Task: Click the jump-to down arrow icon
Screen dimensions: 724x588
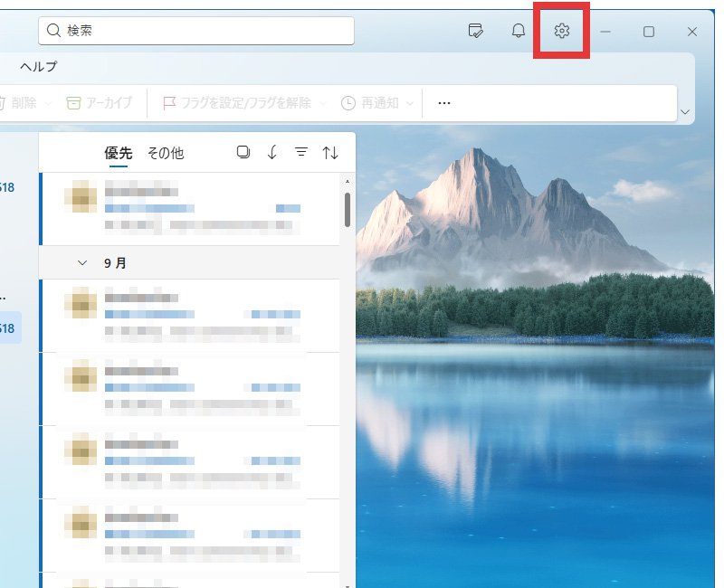Action: [272, 153]
